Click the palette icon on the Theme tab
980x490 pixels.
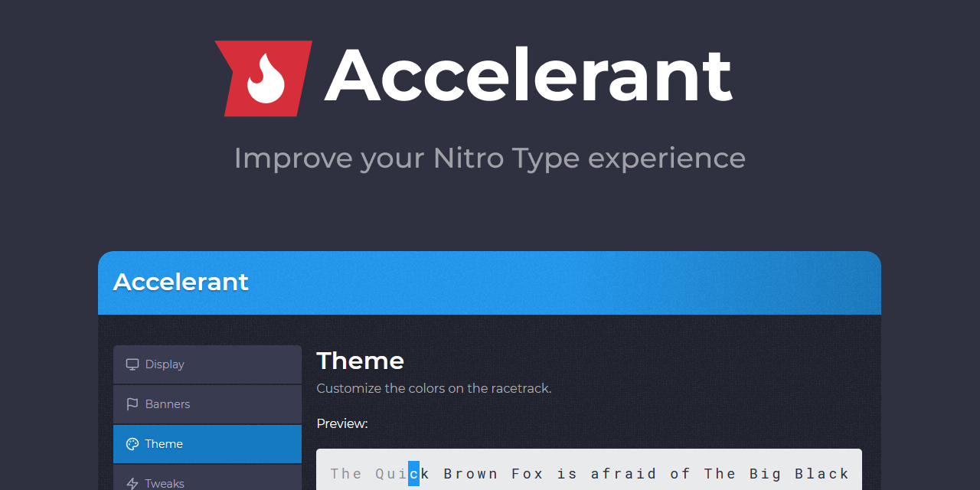[x=132, y=443]
